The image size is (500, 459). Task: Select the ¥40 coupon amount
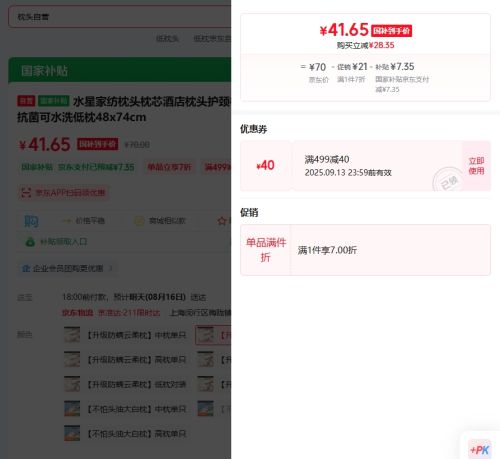pyautogui.click(x=266, y=165)
